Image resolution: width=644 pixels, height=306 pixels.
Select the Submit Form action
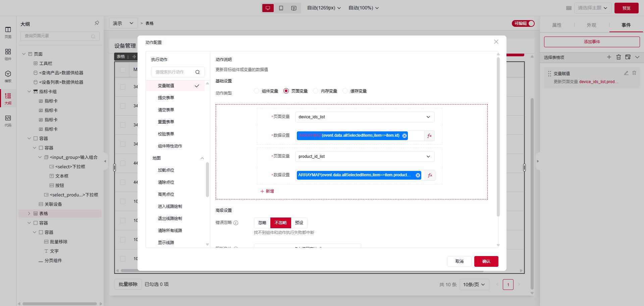166,98
